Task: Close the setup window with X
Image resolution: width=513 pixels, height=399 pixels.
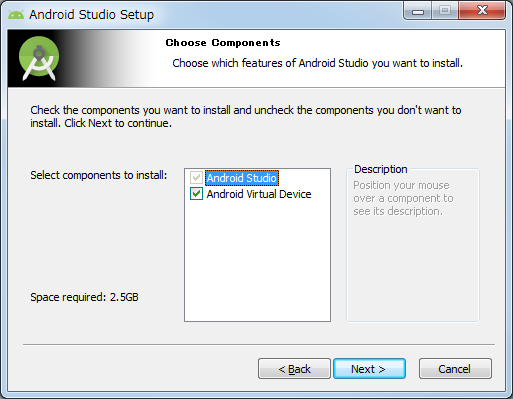Action: pyautogui.click(x=482, y=11)
